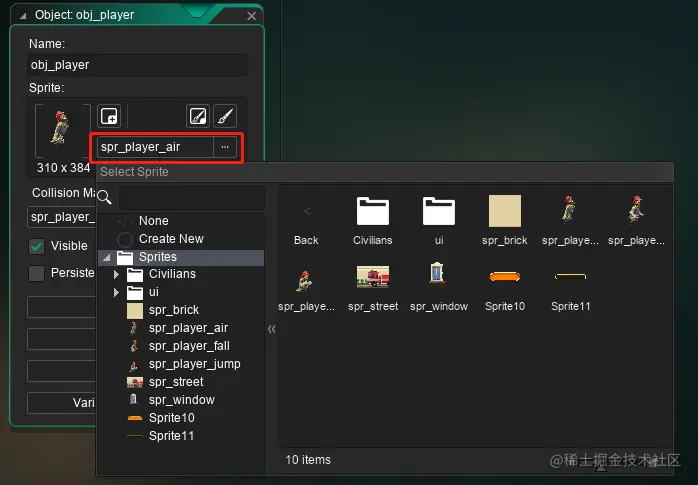Screen dimensions: 698x485
Task: Click the Variables button
Action: click(x=61, y=403)
